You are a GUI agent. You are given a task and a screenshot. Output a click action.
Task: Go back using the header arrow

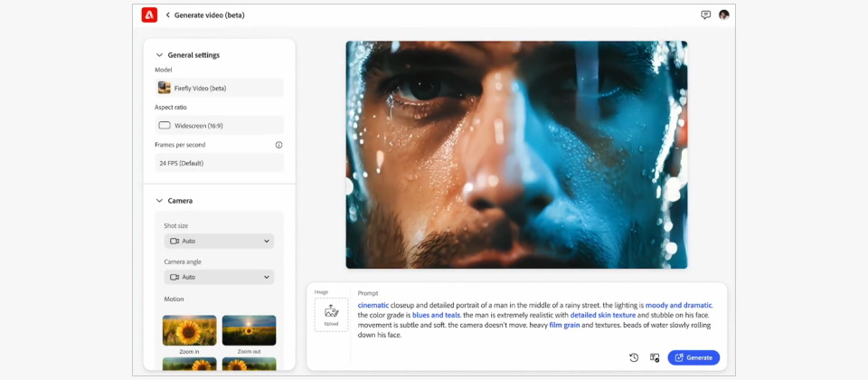[x=167, y=15]
